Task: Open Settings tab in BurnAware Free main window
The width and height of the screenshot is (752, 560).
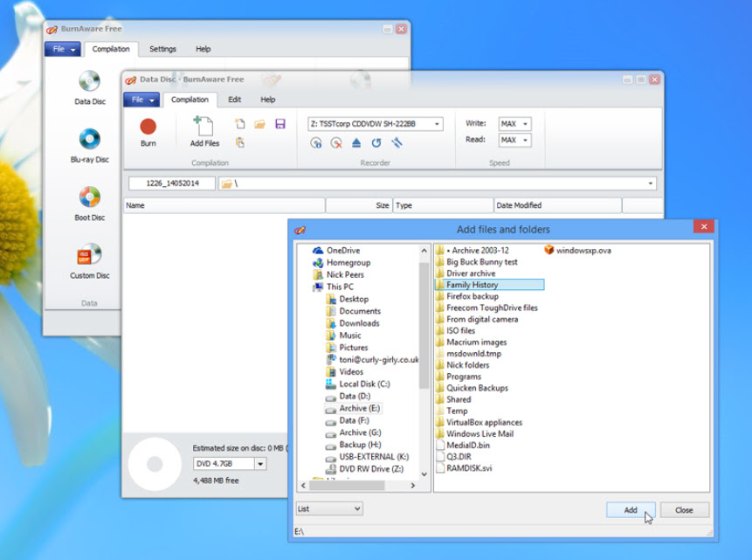Action: [162, 49]
